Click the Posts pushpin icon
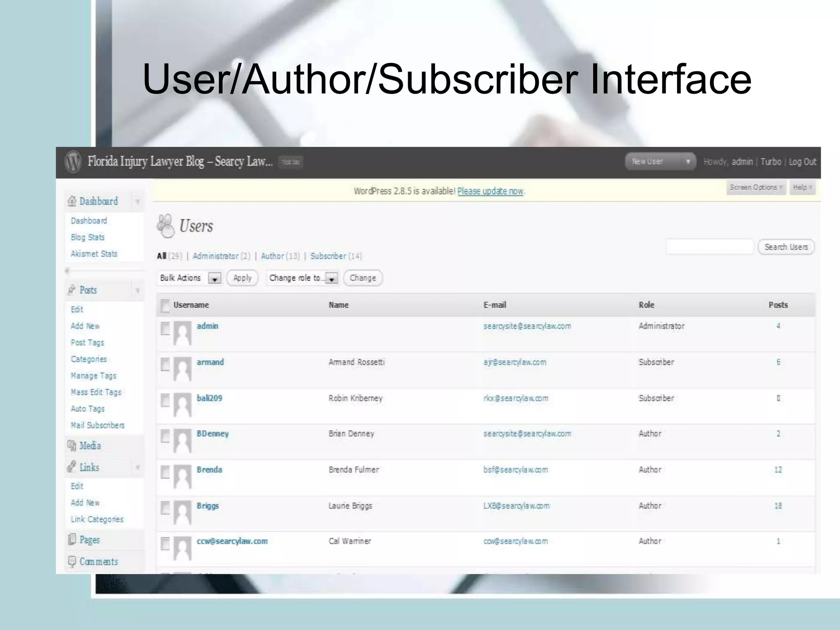This screenshot has width=840, height=630. (x=72, y=290)
